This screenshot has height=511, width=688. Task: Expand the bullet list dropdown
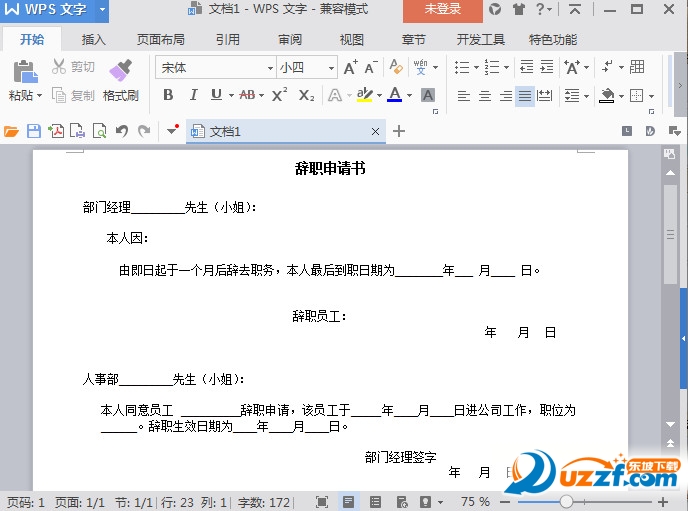[477, 68]
